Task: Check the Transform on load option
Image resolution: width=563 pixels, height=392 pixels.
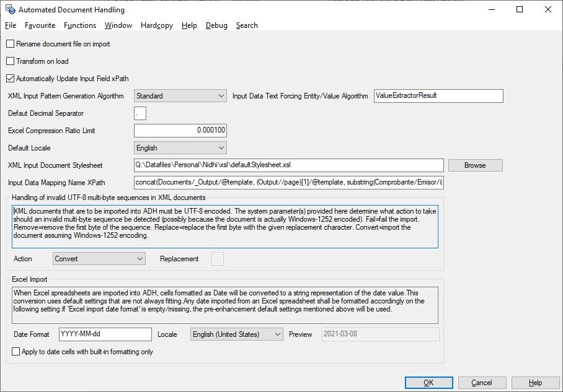Action: [x=10, y=61]
